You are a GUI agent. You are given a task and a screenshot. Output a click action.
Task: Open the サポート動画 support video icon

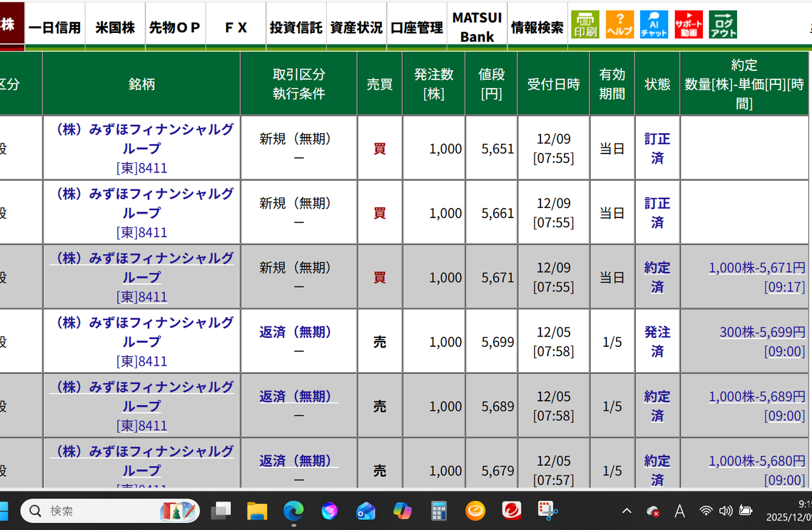688,24
